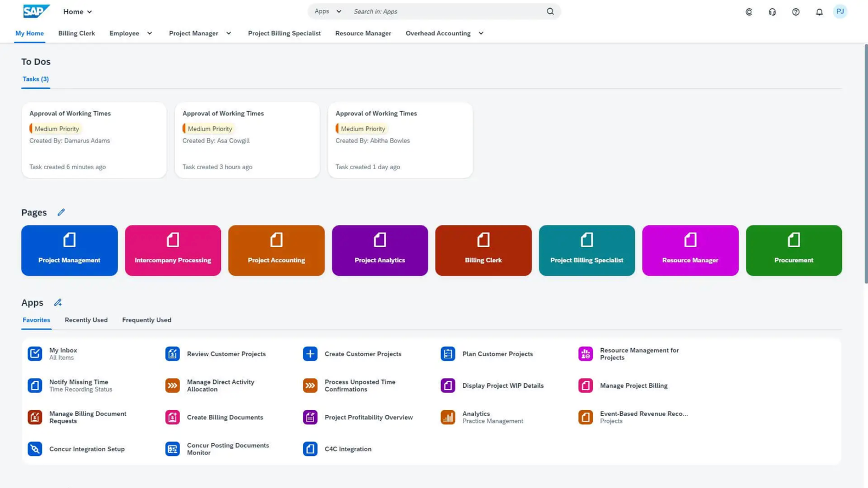Open the help question mark icon

(x=795, y=12)
